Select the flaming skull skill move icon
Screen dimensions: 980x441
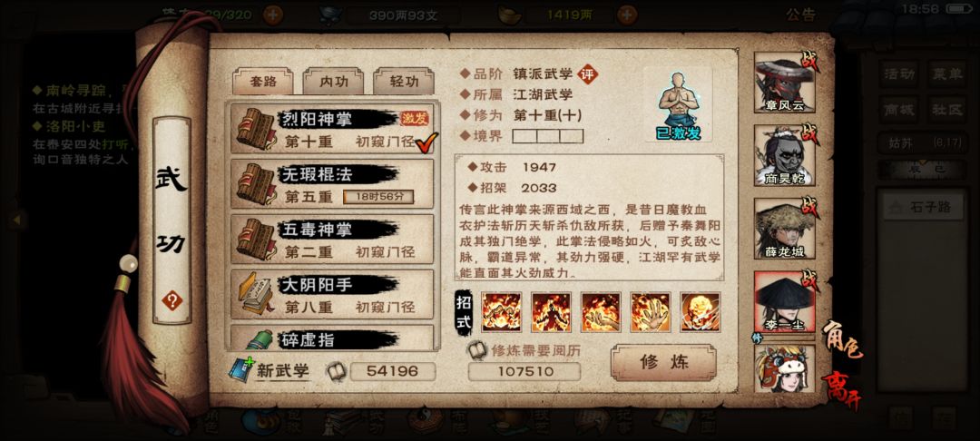click(x=701, y=312)
